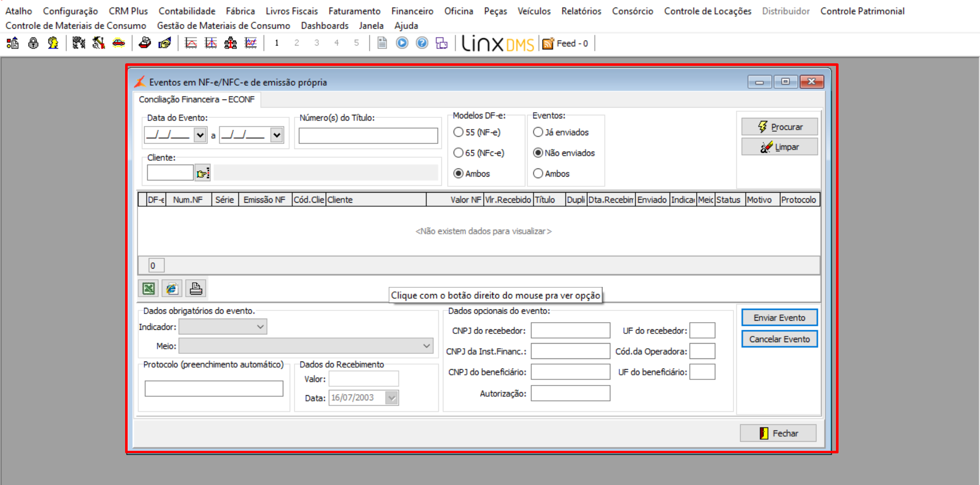Export grid to Excel icon
The height and width of the screenshot is (485, 980).
pyautogui.click(x=148, y=289)
